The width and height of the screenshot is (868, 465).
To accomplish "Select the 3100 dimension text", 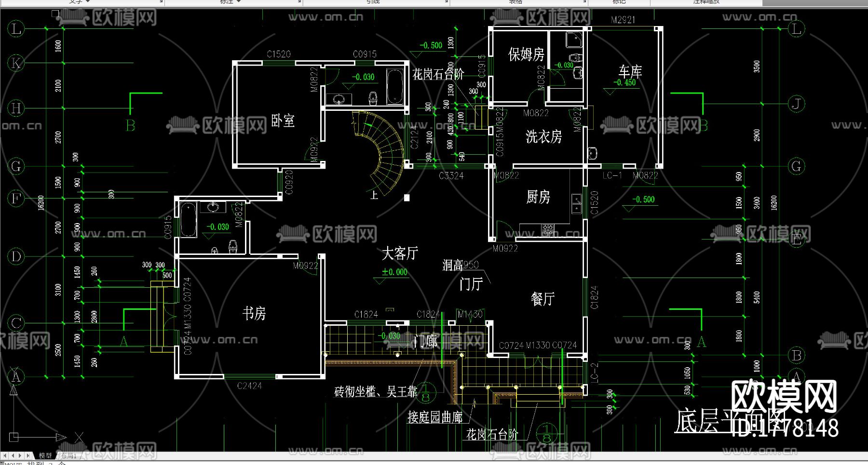I will coord(58,290).
